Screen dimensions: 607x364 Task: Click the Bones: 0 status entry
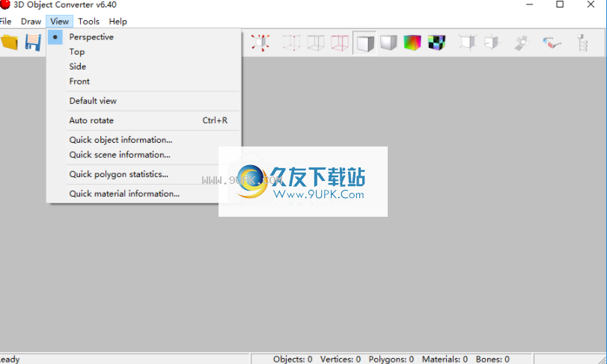click(492, 359)
